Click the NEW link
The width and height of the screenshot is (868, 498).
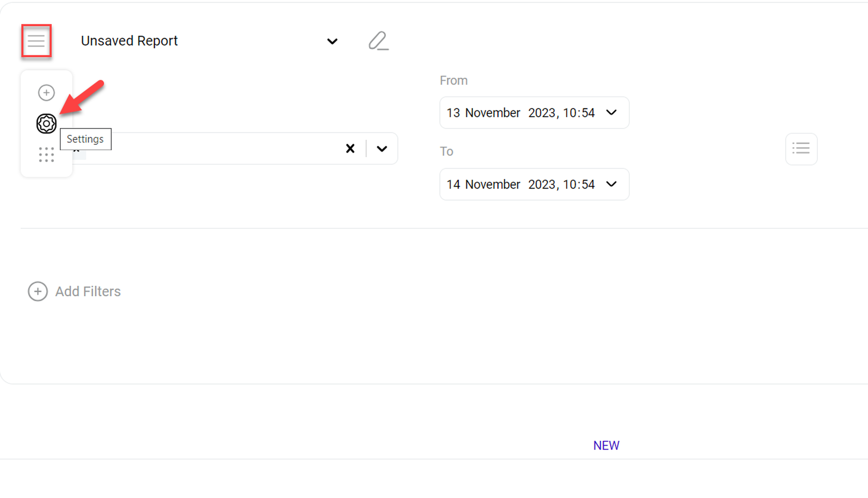pos(606,446)
